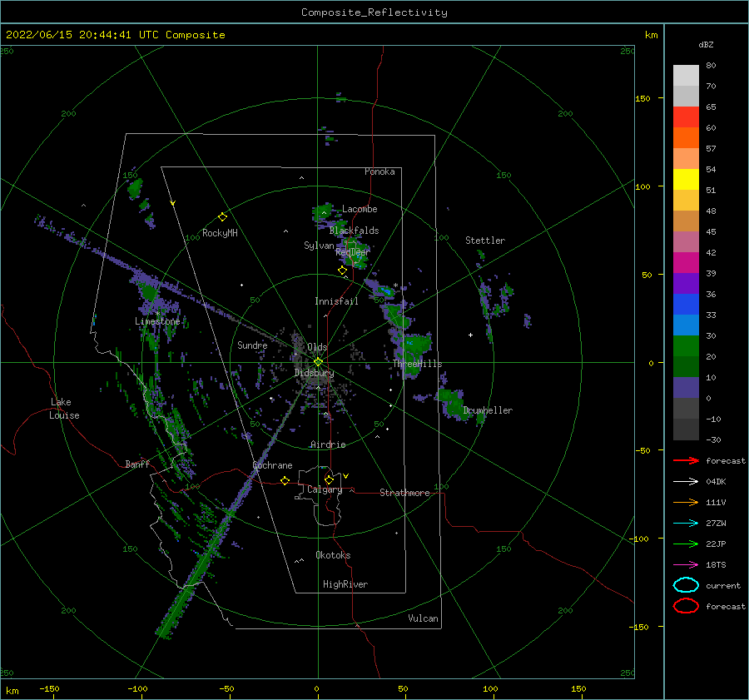Select the 20 dBZ green color swatch
749x700 pixels.
coord(686,346)
